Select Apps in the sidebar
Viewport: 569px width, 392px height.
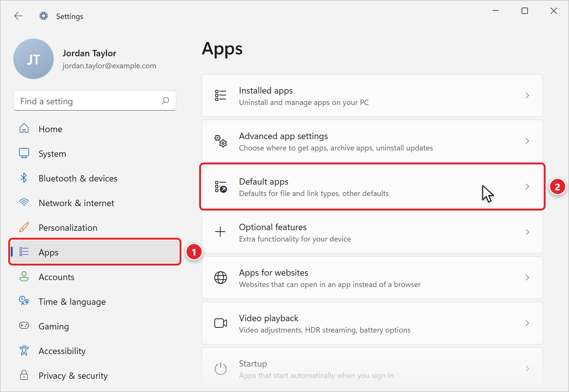pos(95,252)
